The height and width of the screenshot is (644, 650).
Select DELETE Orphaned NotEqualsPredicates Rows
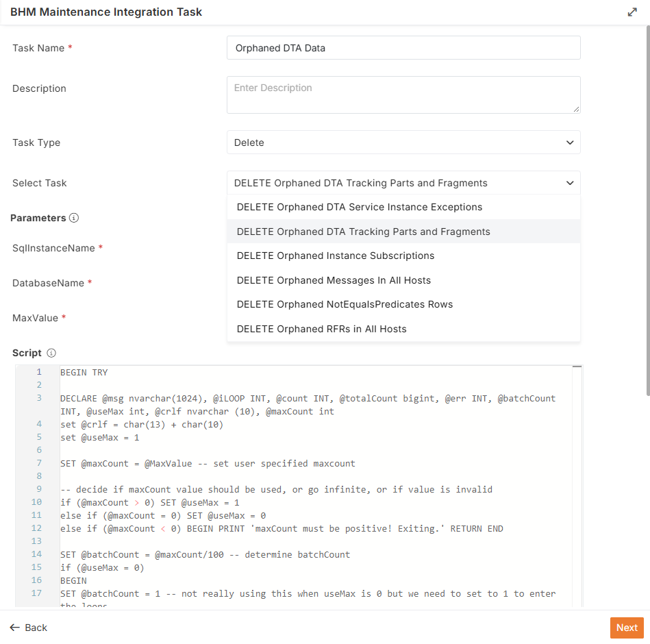pos(403,304)
